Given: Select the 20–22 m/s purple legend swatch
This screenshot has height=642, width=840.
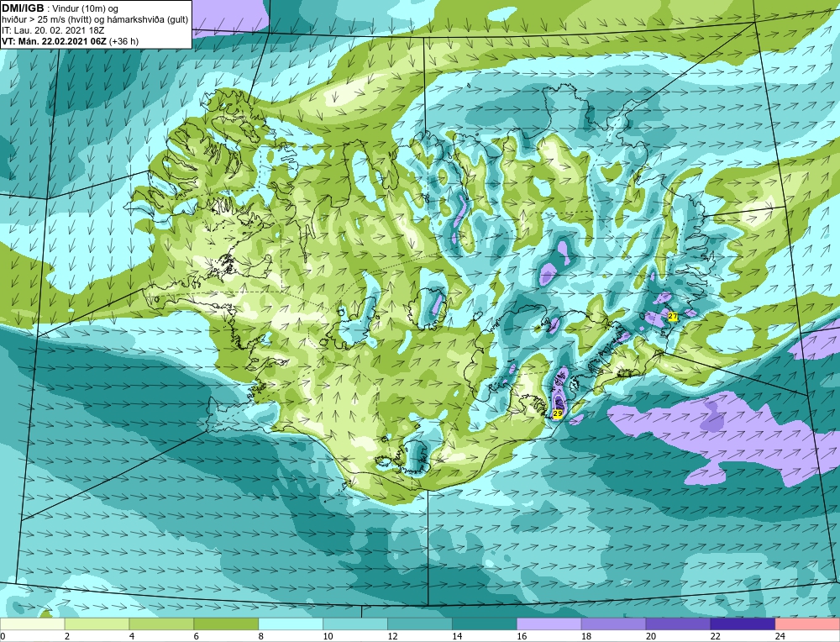Looking at the screenshot, I should (678, 624).
